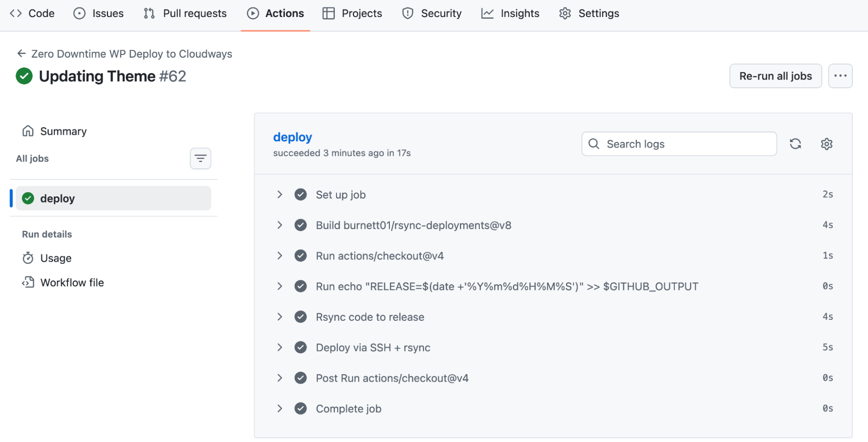The width and height of the screenshot is (868, 442).
Task: Click Re-run all jobs button
Action: coord(776,76)
